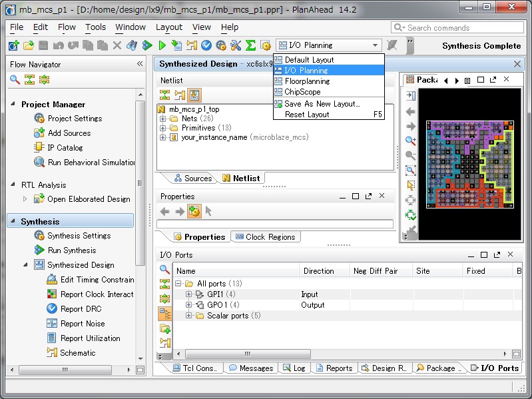Image resolution: width=532 pixels, height=399 pixels.
Task: Click the blue Report DRC checkmark icon
Action: coord(206,45)
